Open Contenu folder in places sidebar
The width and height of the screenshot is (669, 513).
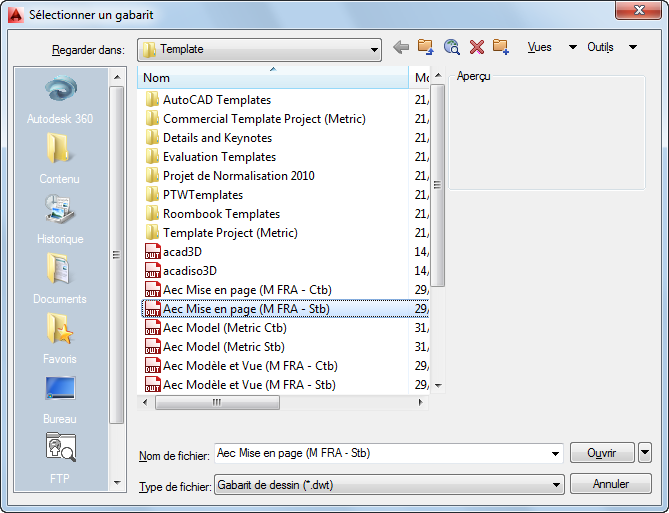click(x=59, y=159)
